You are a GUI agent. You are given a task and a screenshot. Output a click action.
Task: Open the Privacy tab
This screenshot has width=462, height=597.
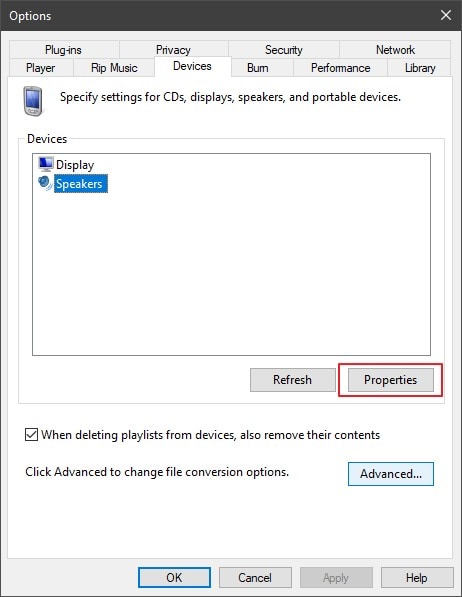click(x=173, y=49)
